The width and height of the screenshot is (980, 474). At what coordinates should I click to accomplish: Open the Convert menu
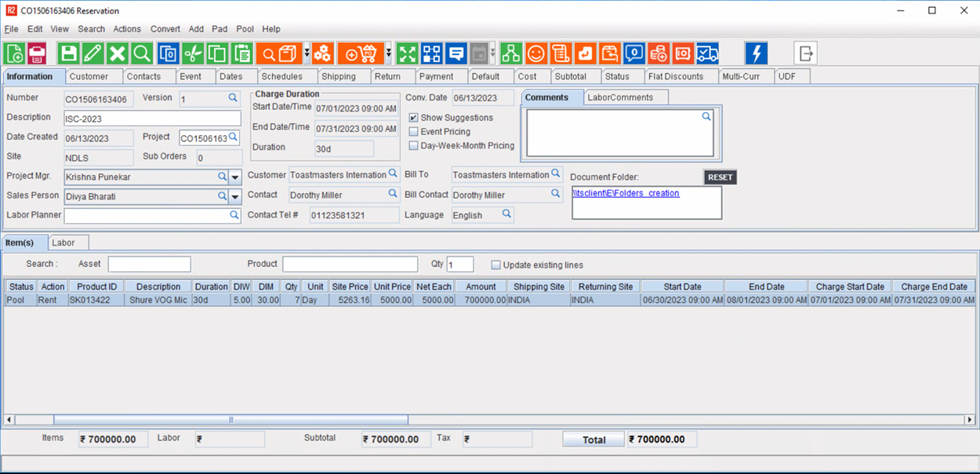pyautogui.click(x=165, y=29)
